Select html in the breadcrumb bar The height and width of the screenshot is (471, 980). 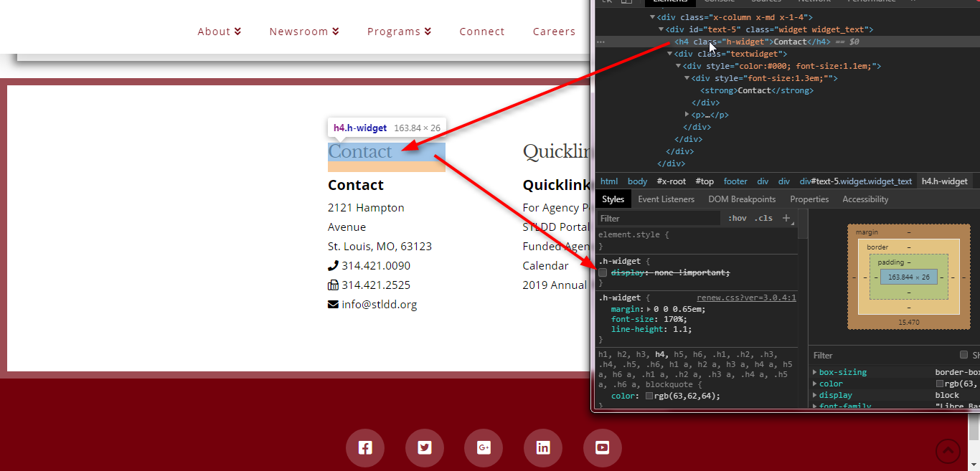(x=609, y=181)
